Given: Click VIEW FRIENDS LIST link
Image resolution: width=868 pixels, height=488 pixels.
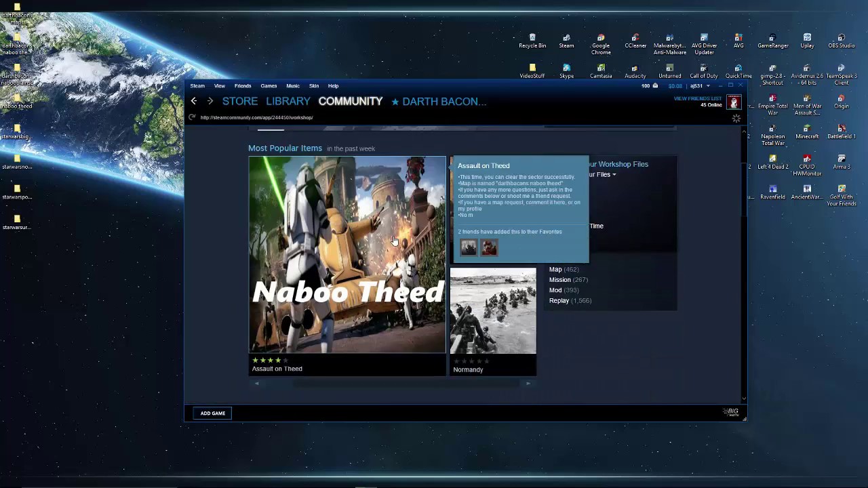Looking at the screenshot, I should tap(698, 98).
